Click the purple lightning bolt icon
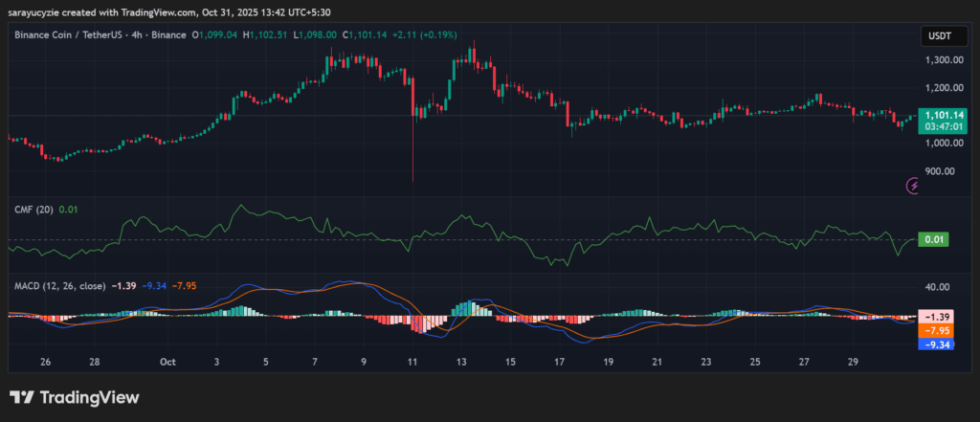Image resolution: width=980 pixels, height=422 pixels. pyautogui.click(x=913, y=186)
